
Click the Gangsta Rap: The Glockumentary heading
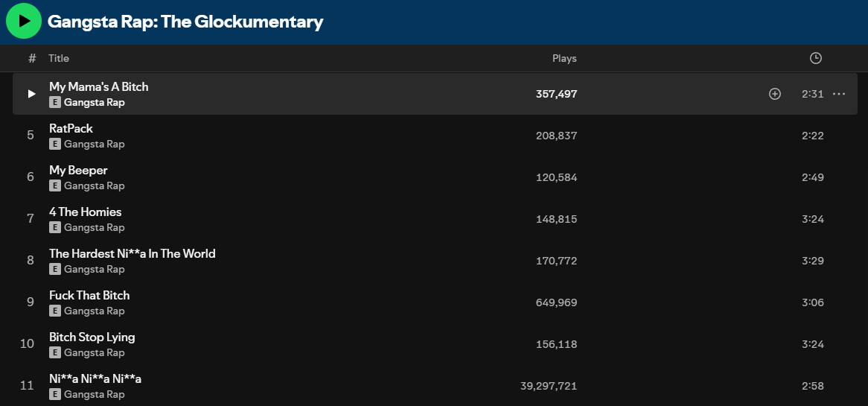click(185, 22)
